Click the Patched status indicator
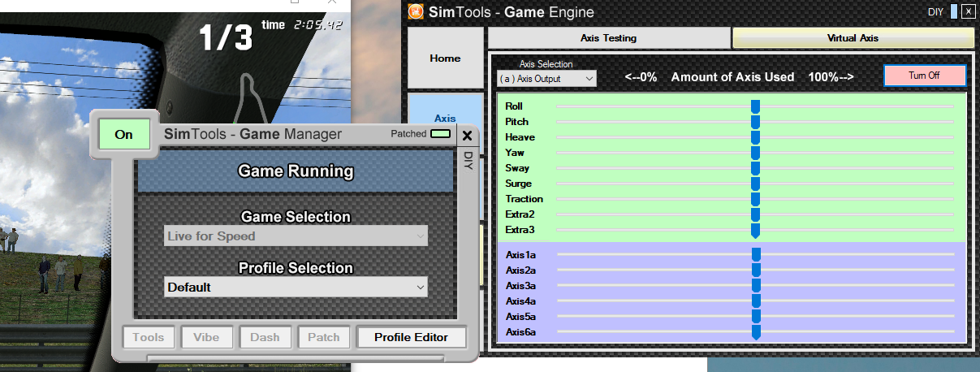This screenshot has height=372, width=980. point(441,134)
